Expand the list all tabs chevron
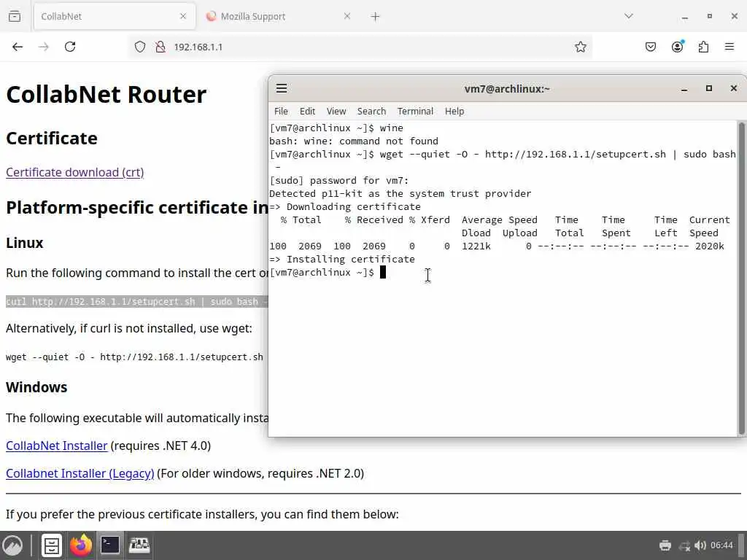The height and width of the screenshot is (560, 747). (x=628, y=16)
